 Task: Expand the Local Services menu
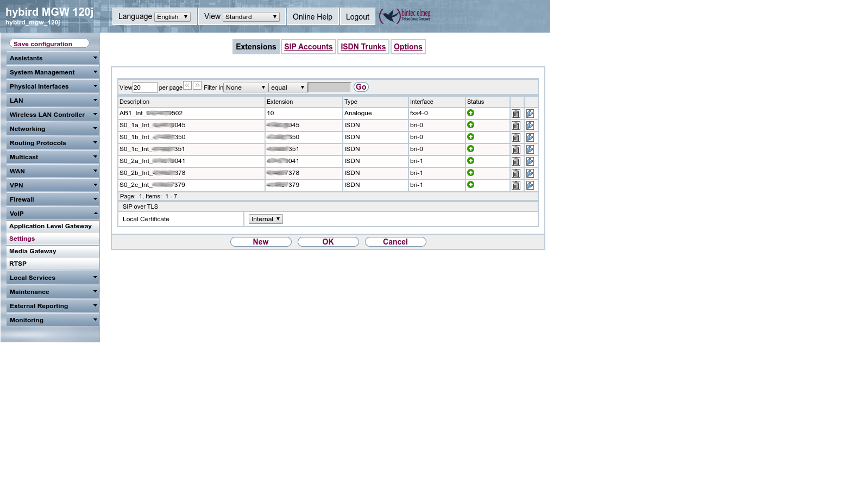53,278
